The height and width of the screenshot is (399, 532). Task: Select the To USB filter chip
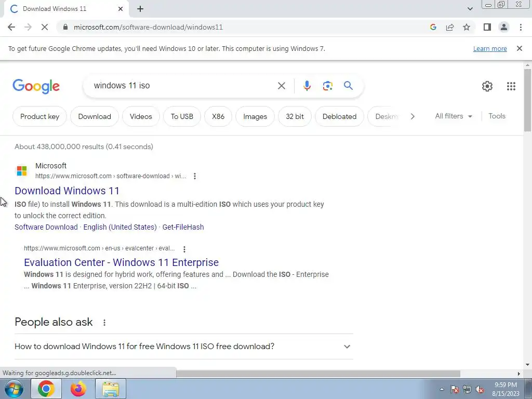(182, 116)
